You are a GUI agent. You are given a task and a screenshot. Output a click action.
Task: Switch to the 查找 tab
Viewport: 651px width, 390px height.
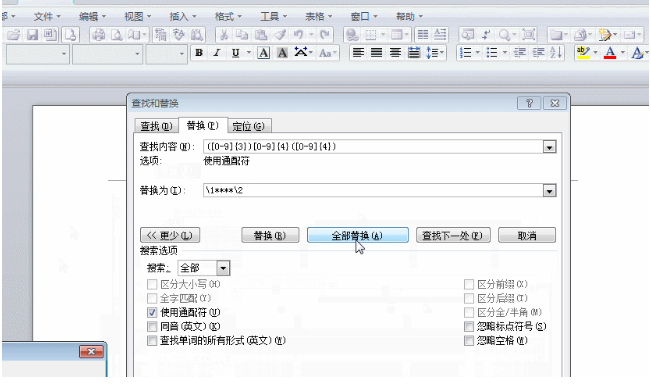tap(156, 126)
